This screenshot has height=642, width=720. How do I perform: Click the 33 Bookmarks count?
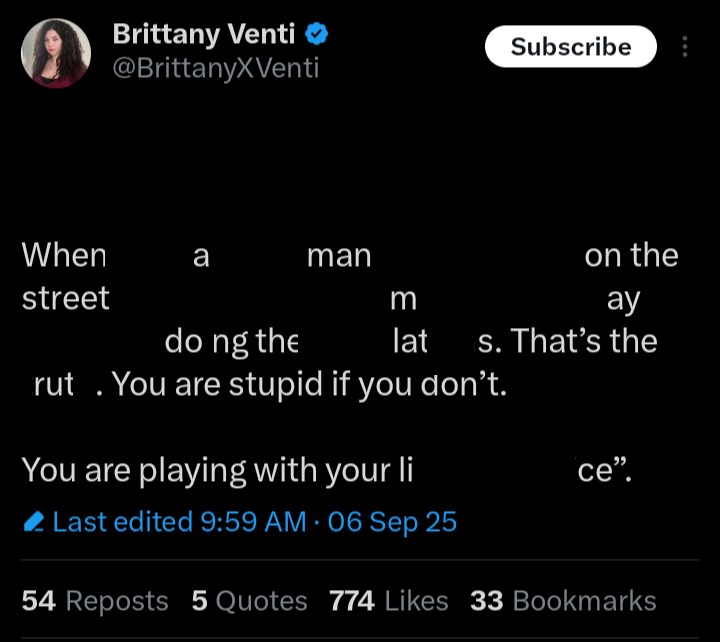(x=563, y=601)
